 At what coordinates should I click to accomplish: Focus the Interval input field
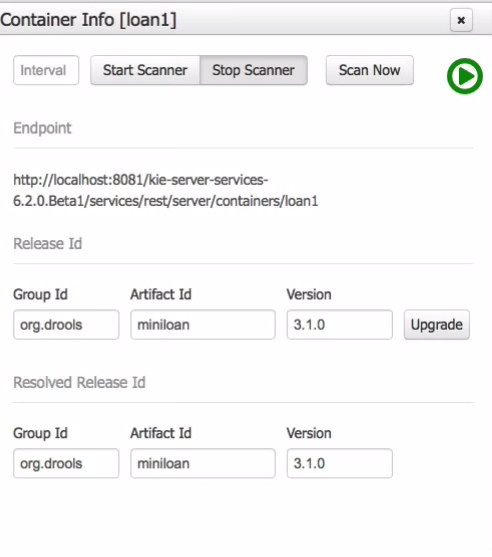[x=46, y=70]
